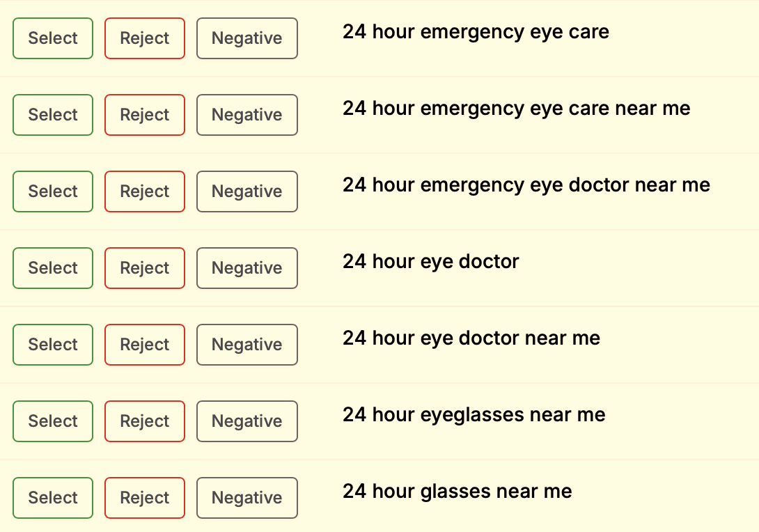This screenshot has width=759, height=532.
Task: Select '24 hour emergency eye doctor near me'
Action: [x=53, y=191]
